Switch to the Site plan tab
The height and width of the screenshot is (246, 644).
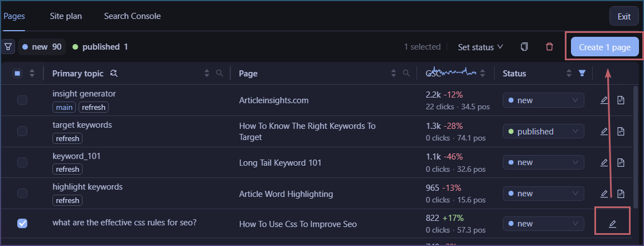click(66, 16)
